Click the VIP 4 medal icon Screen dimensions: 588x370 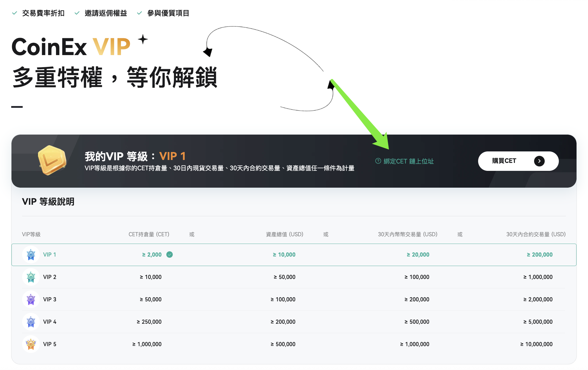click(x=31, y=322)
